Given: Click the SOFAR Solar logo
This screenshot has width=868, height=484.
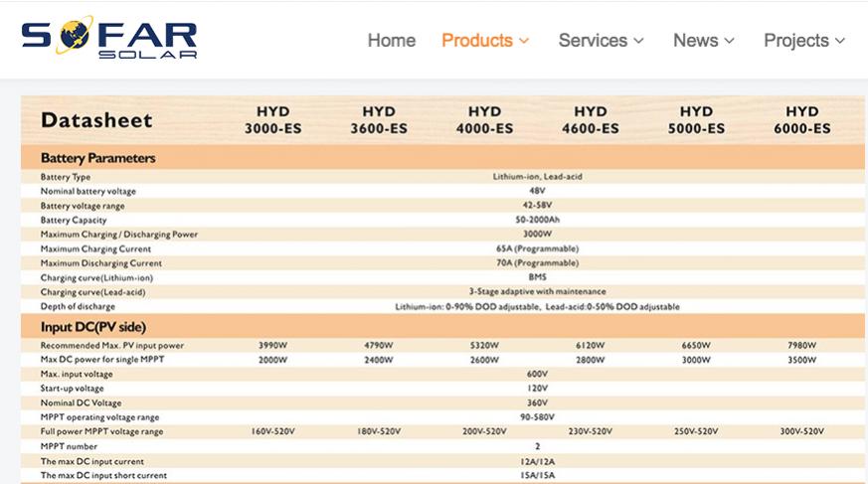Looking at the screenshot, I should coord(109,37).
